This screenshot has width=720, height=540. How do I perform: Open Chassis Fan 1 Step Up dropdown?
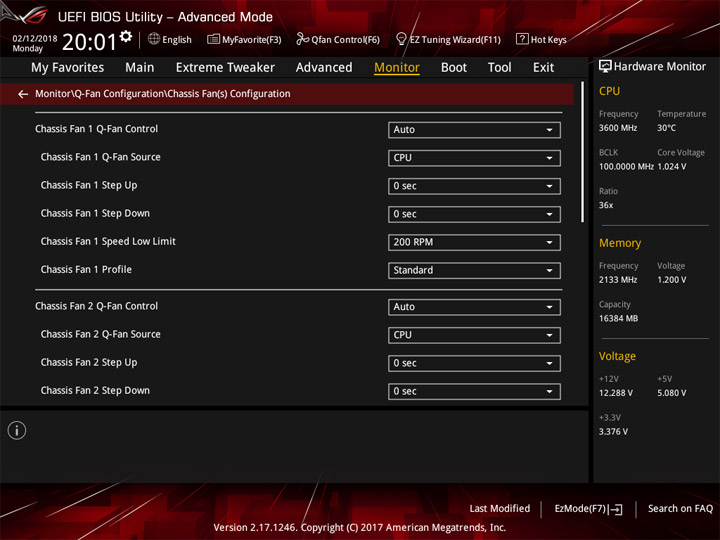(474, 186)
